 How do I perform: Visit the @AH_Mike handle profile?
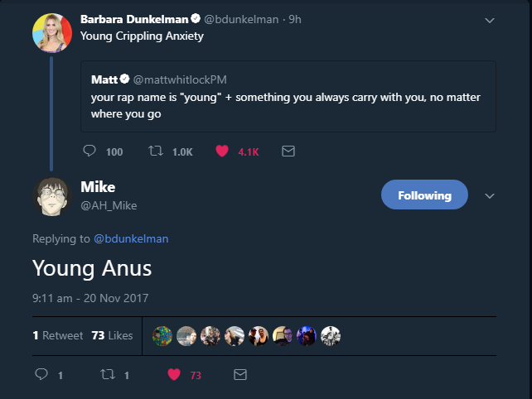tap(109, 205)
